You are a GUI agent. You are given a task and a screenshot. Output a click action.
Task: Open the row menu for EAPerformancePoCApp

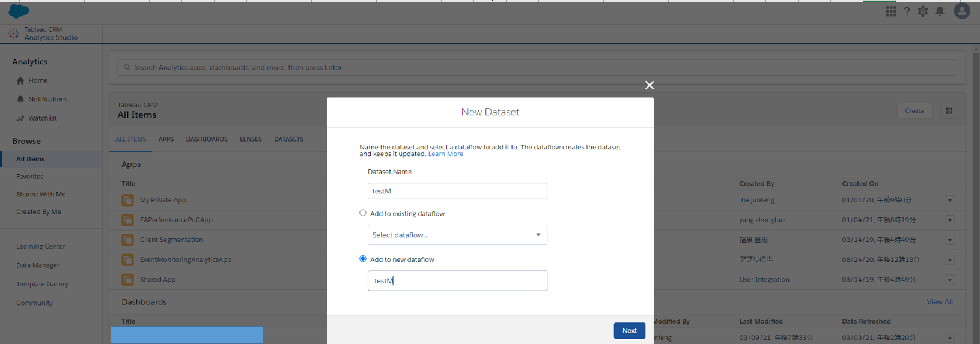coord(950,220)
